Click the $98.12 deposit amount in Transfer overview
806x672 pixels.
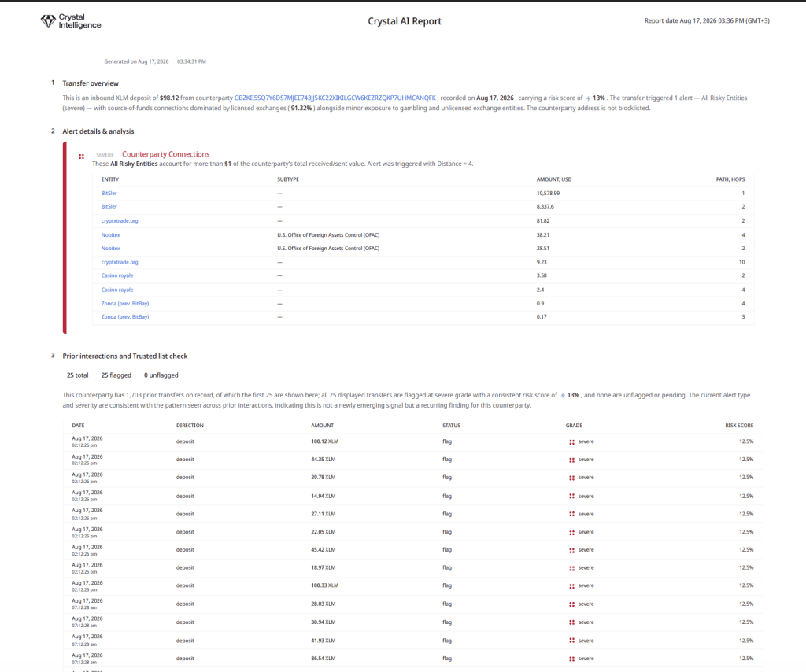(x=169, y=98)
